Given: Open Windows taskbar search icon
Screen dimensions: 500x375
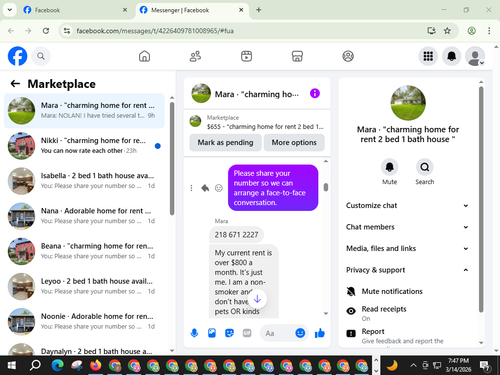Looking at the screenshot, I should (x=35, y=365).
